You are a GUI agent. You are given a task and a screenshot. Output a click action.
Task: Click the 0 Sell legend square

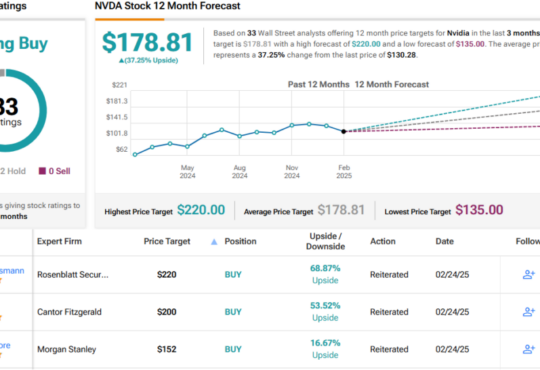coord(42,171)
